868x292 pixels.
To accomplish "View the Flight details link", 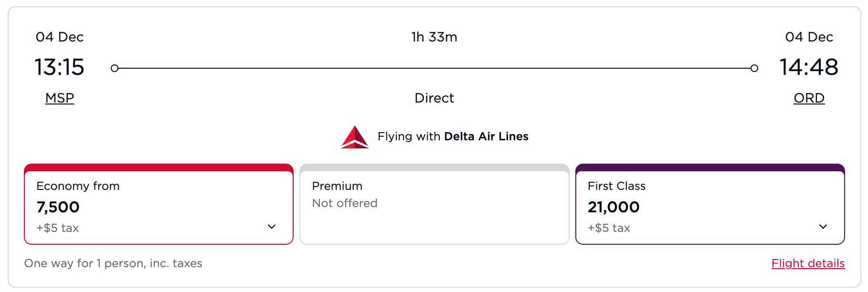I will 808,263.
